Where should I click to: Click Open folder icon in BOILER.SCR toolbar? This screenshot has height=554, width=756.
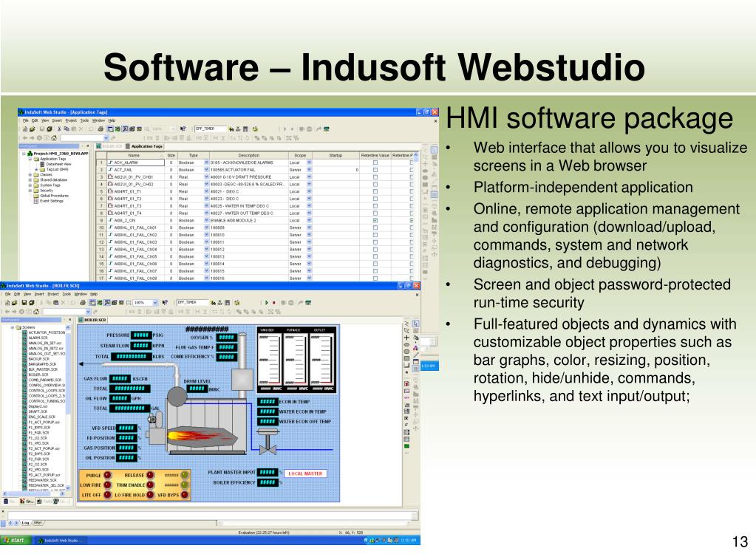point(15,303)
